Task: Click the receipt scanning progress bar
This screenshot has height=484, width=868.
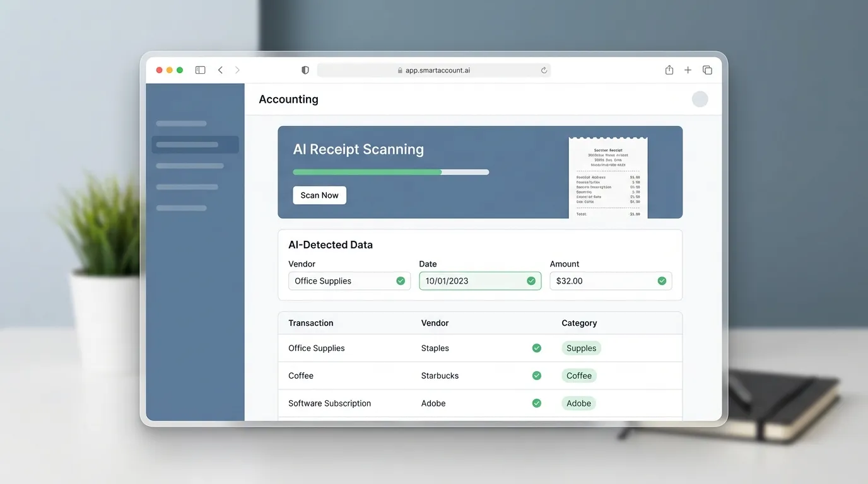Action: pyautogui.click(x=390, y=172)
